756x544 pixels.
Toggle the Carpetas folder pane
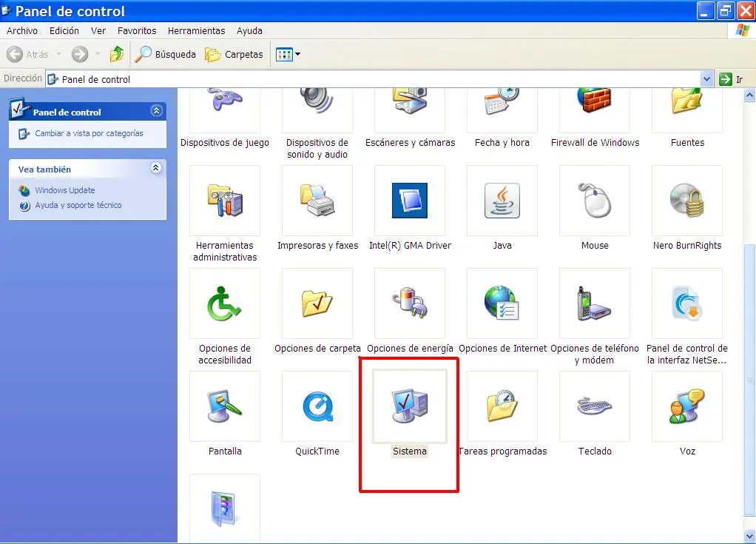[x=234, y=54]
